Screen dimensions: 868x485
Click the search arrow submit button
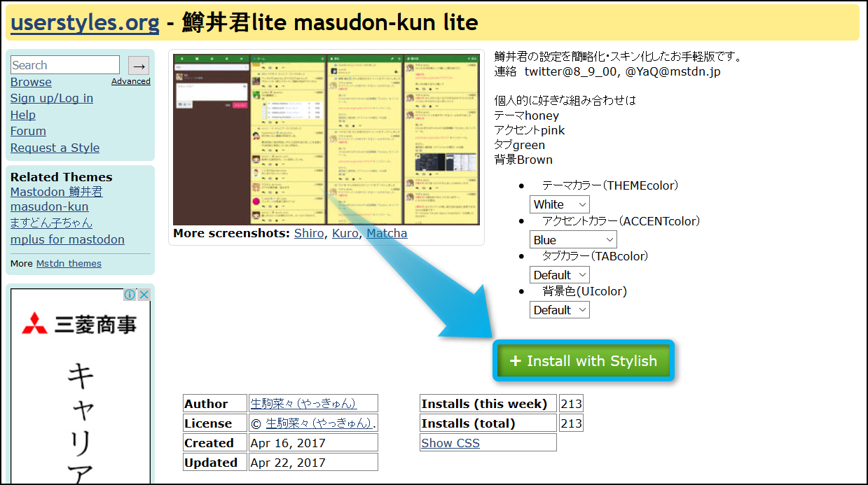(139, 65)
